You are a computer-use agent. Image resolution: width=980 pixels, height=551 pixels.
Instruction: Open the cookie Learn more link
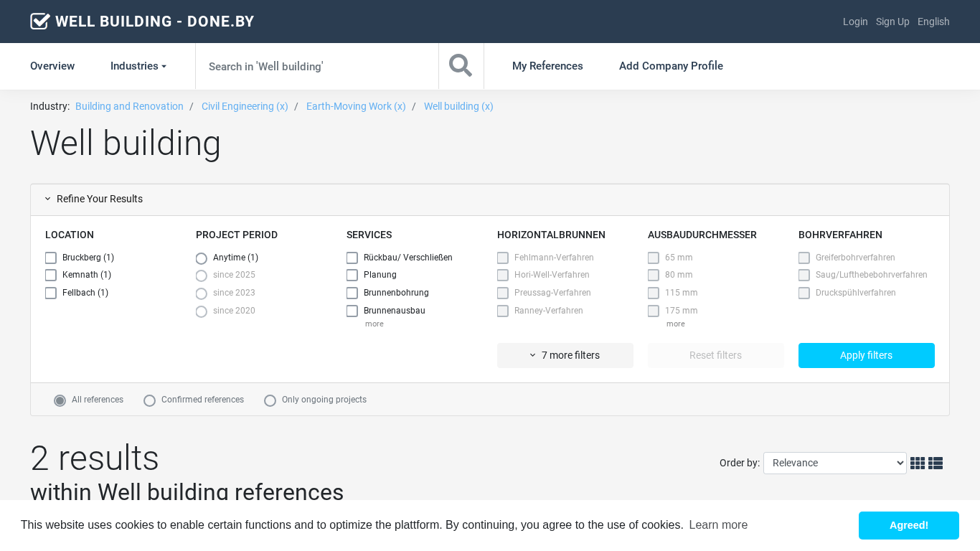(718, 525)
